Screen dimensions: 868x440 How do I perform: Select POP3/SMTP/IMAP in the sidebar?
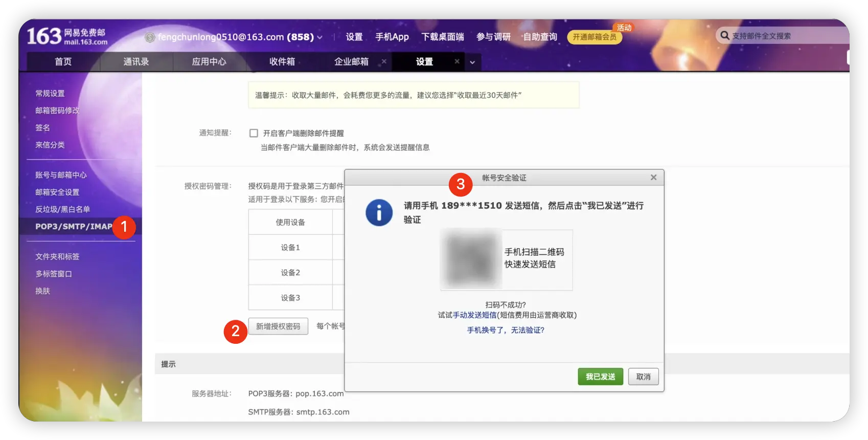74,226
